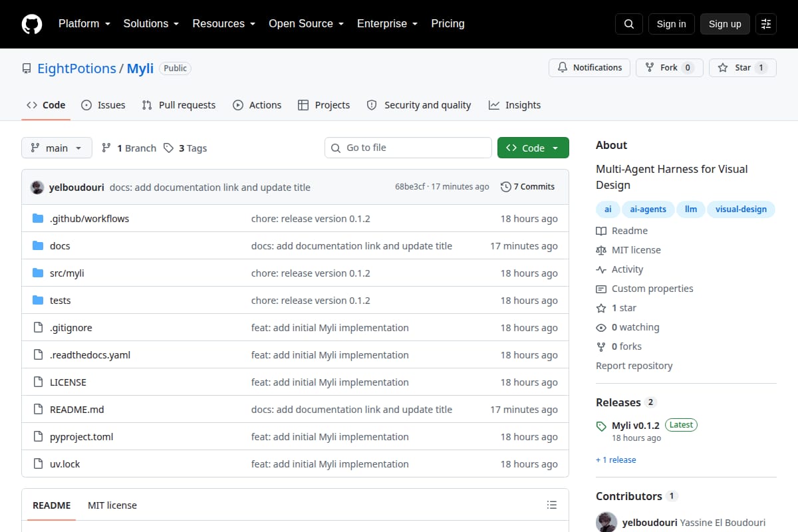Click the .gitignore file icon
Viewport: 798px width, 532px height.
(38, 328)
